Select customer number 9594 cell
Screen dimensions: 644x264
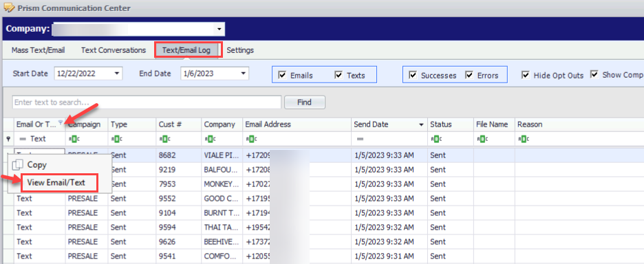tap(179, 227)
